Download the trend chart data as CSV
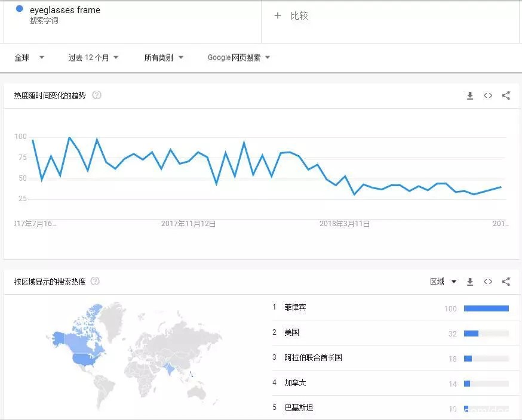The height and width of the screenshot is (420, 522). pos(470,95)
